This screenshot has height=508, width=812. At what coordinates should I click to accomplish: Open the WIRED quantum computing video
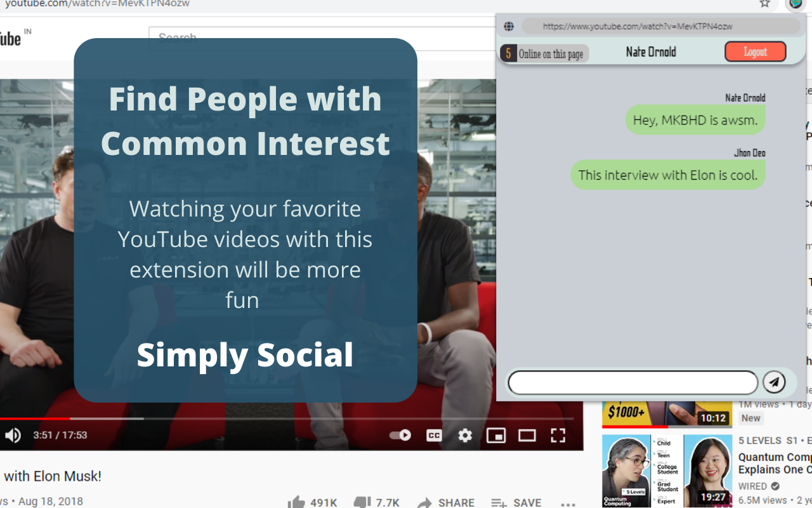point(667,471)
